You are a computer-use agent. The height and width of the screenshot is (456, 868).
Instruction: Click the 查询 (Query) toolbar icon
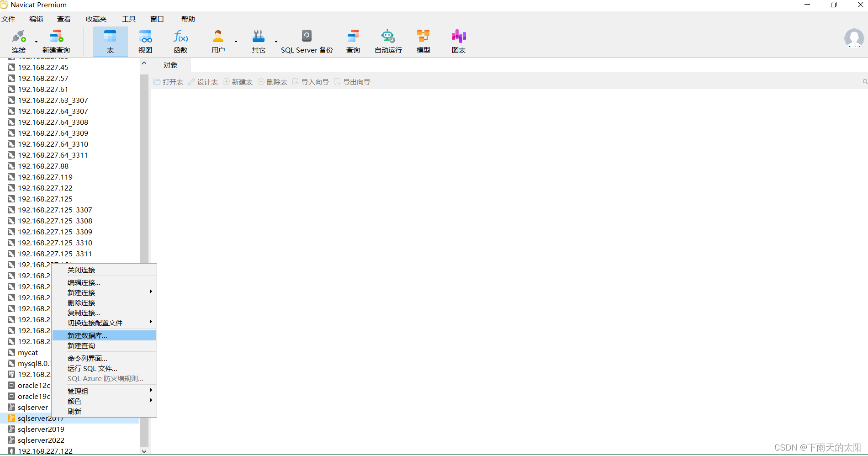353,41
